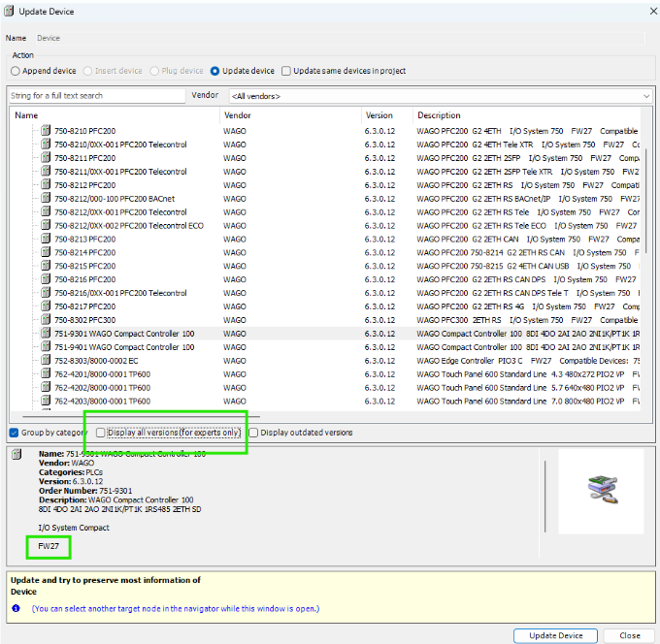Screen dimensions: 660x644
Task: Click device icon for 750-8215 PFC200
Action: [x=46, y=266]
